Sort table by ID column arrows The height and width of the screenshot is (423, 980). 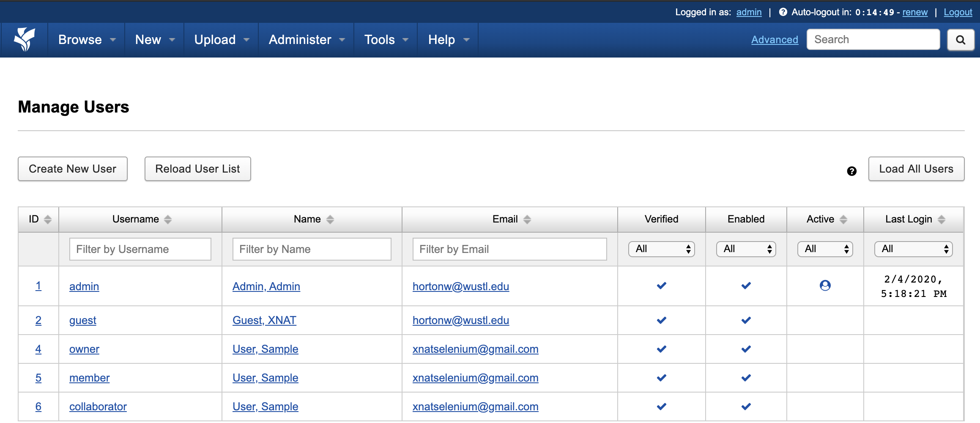(x=48, y=219)
